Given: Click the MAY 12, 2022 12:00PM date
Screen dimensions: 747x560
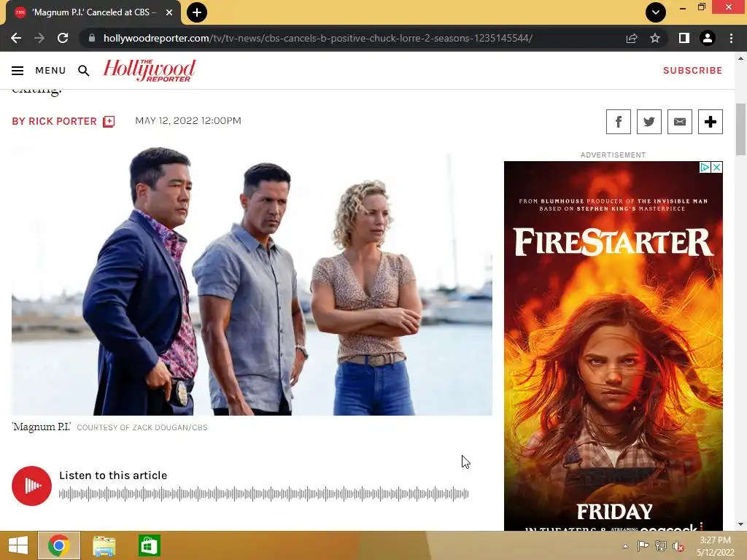Looking at the screenshot, I should 188,121.
